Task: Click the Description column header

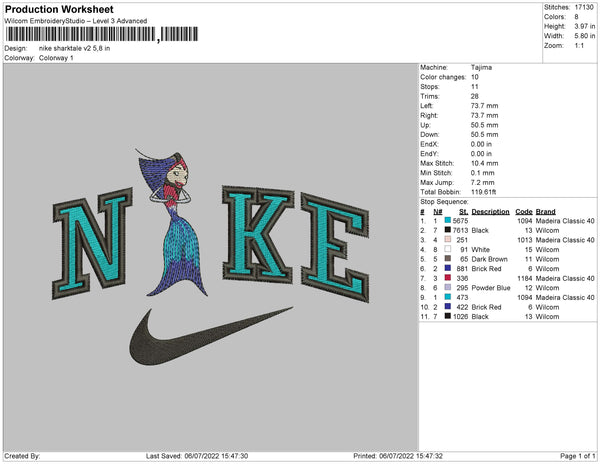Action: point(490,212)
